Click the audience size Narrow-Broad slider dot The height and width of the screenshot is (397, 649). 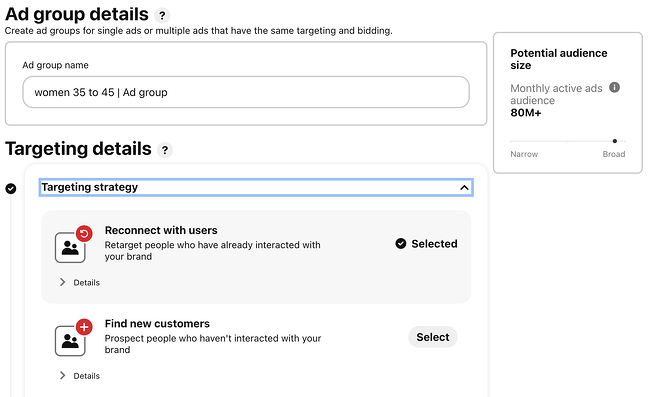coord(615,141)
